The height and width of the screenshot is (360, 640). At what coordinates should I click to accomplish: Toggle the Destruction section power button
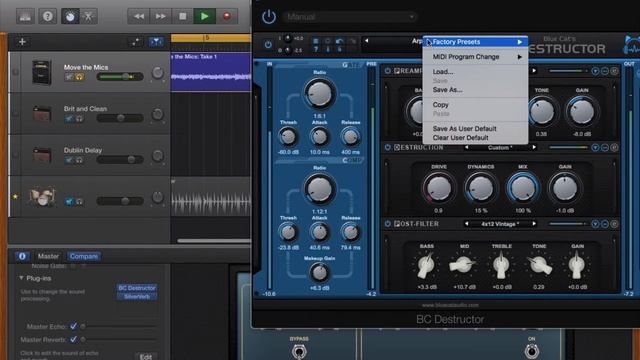[x=387, y=147]
